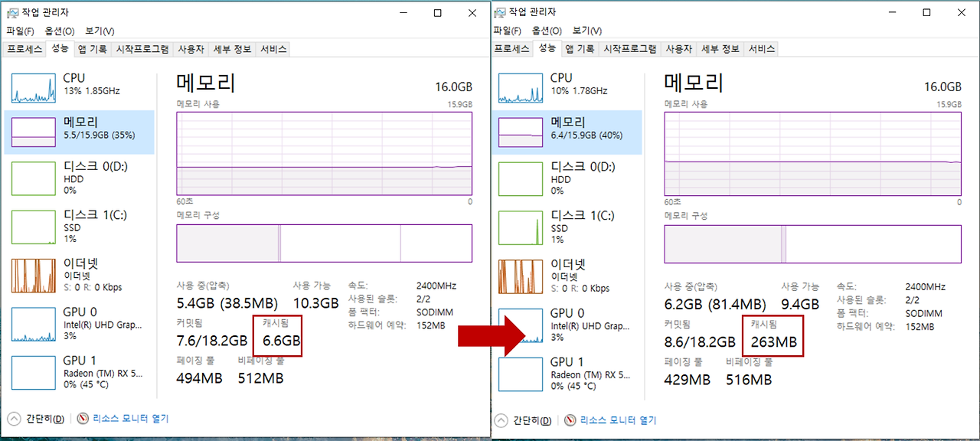Image resolution: width=980 pixels, height=441 pixels.
Task: Switch to the 프로세스 tab
Action: click(25, 48)
